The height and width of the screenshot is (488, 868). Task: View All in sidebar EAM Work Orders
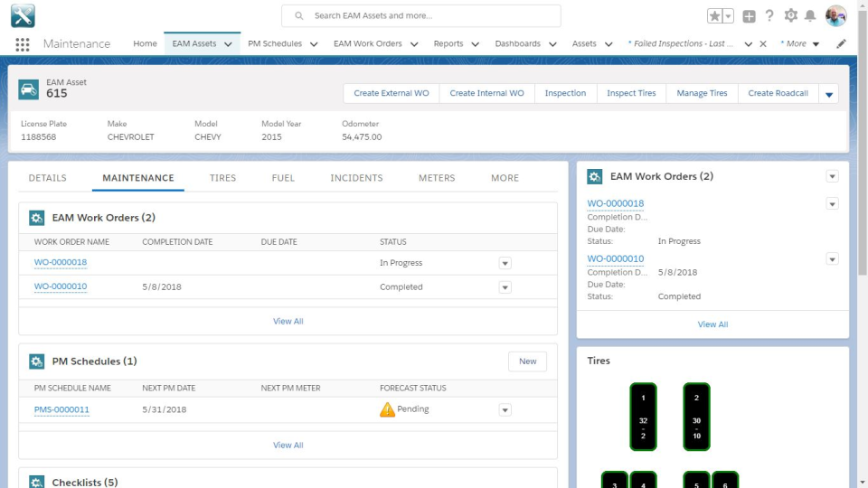point(712,324)
